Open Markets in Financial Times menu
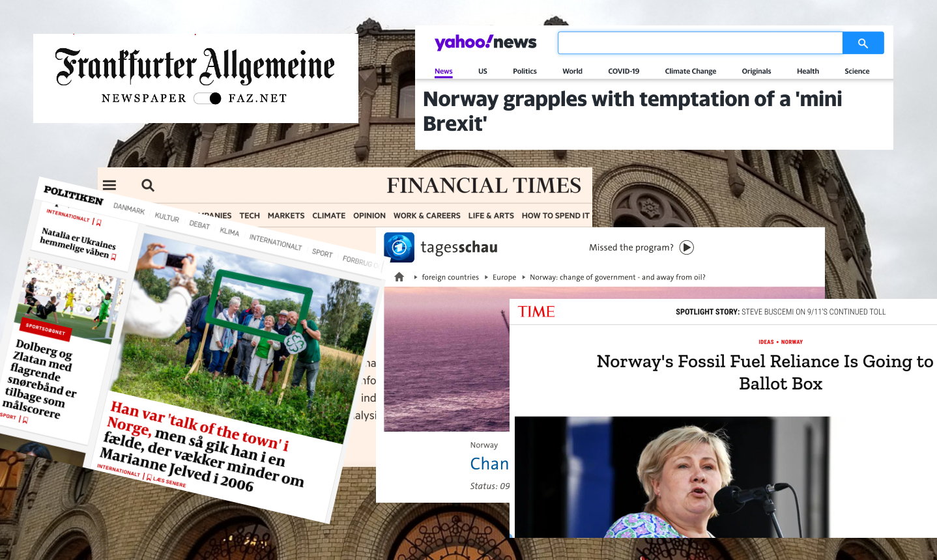Viewport: 937px width, 560px height. point(286,216)
